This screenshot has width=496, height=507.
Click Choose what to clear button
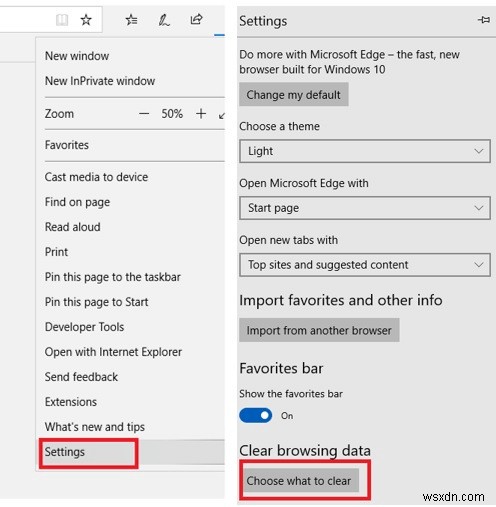pos(301,480)
